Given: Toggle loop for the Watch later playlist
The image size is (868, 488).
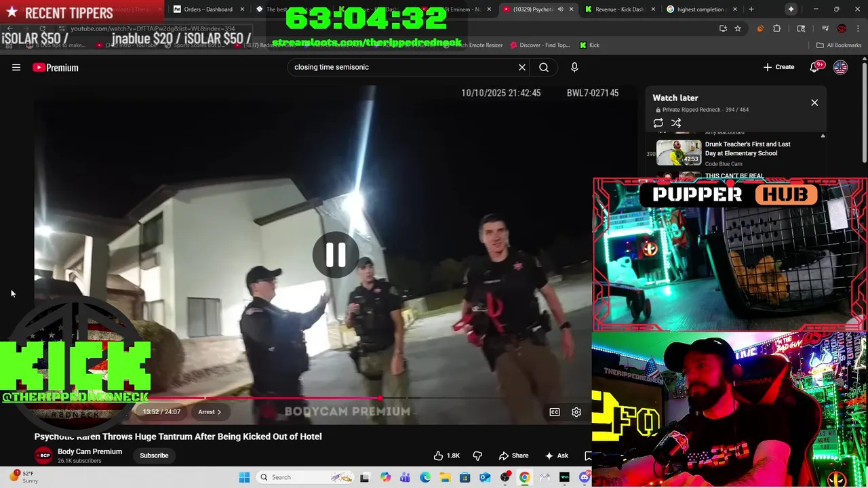Looking at the screenshot, I should click(x=658, y=123).
